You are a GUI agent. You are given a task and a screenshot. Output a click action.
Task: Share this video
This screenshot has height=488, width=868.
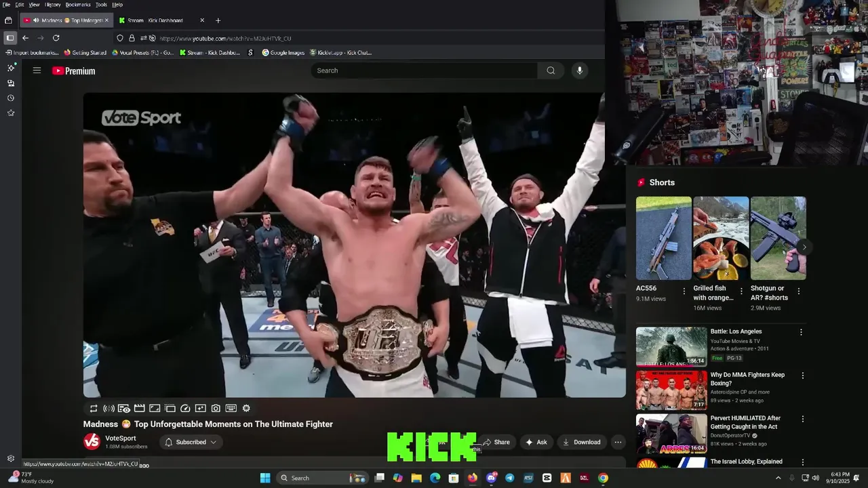496,442
